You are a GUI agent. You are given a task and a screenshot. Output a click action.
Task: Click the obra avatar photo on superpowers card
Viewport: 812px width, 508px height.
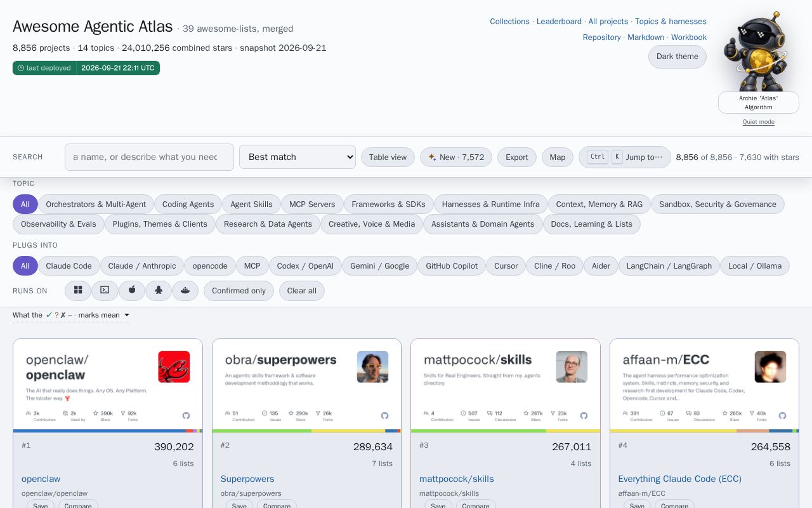coord(372,367)
